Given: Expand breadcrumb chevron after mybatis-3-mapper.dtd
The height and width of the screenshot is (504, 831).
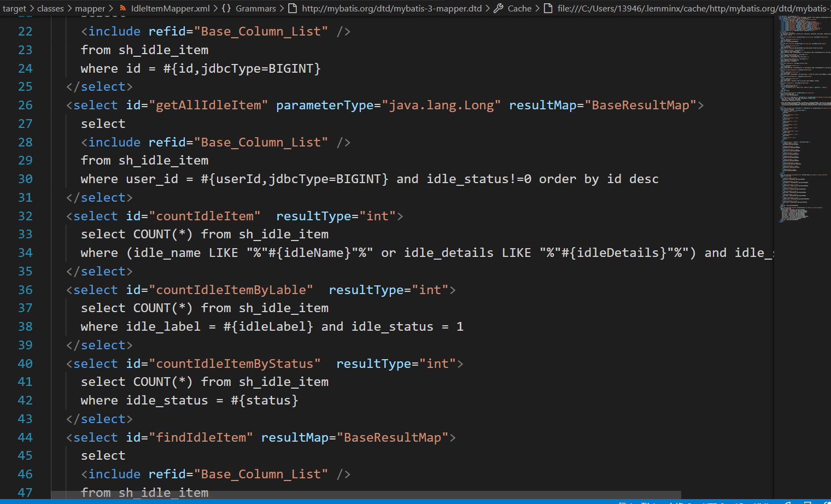Looking at the screenshot, I should pyautogui.click(x=488, y=8).
